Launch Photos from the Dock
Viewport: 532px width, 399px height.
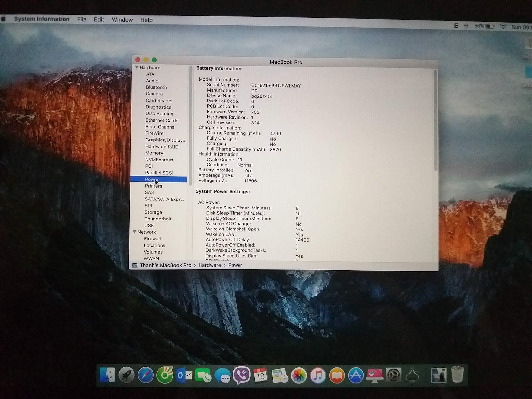tap(299, 376)
